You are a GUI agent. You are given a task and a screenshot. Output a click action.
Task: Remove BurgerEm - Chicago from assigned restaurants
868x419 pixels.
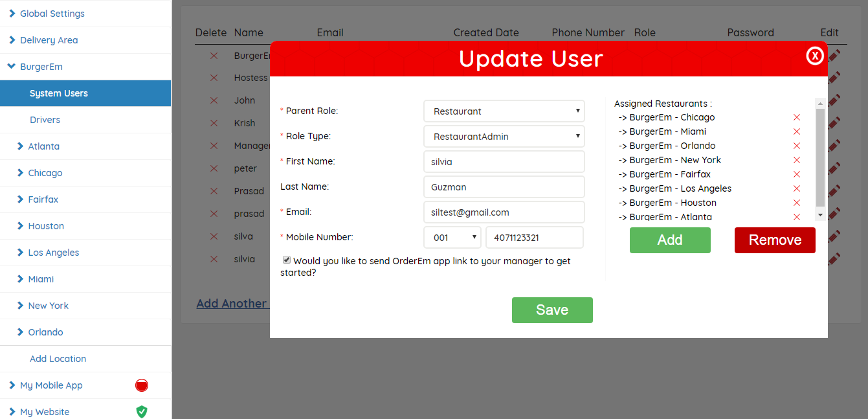tap(797, 117)
